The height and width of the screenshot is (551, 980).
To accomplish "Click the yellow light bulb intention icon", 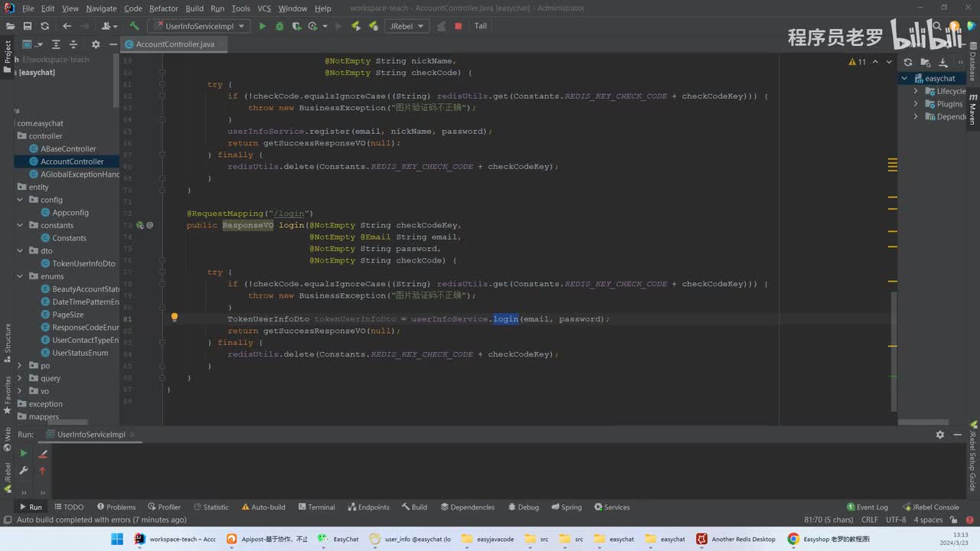I will (174, 318).
